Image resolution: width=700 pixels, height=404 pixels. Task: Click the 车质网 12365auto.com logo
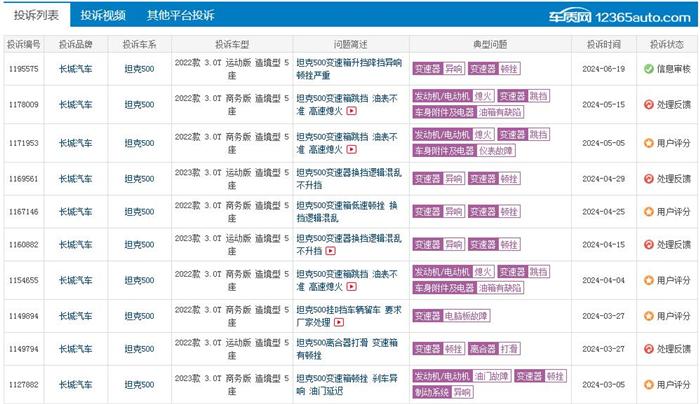point(620,17)
